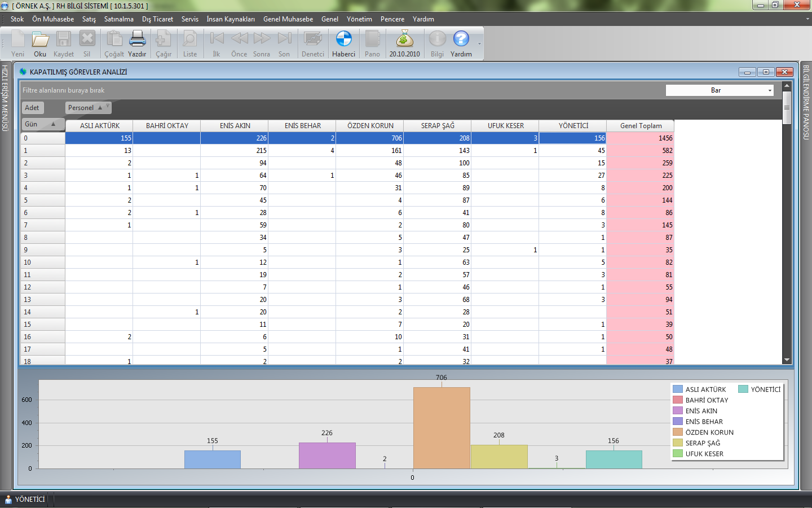Open the İnsan Kaynakları menu

point(230,19)
